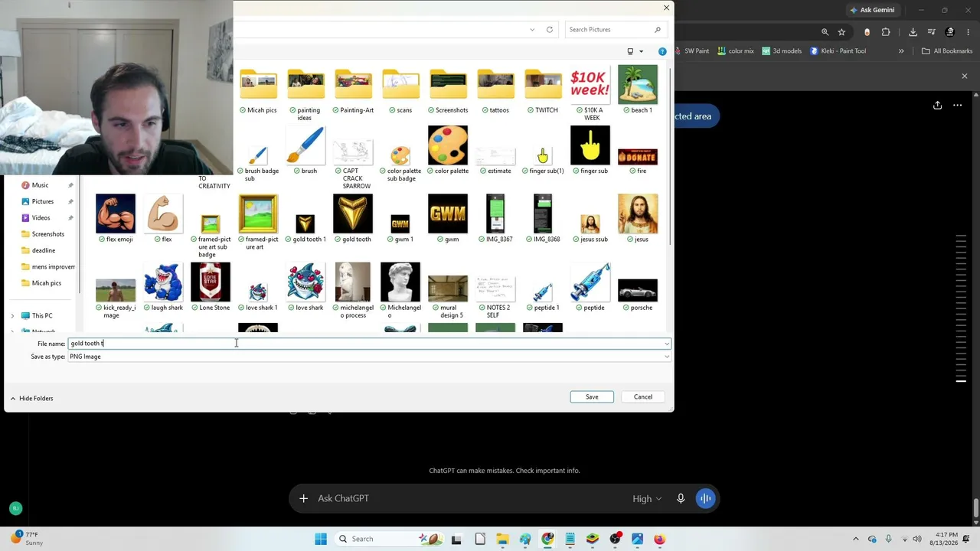Open Chrome's Downloads icon
The width and height of the screenshot is (980, 551).
pos(913,32)
